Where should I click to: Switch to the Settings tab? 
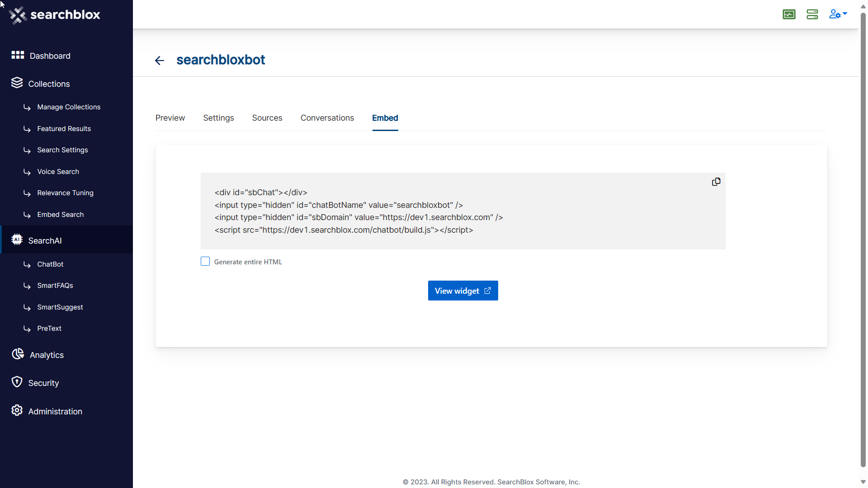pyautogui.click(x=218, y=118)
